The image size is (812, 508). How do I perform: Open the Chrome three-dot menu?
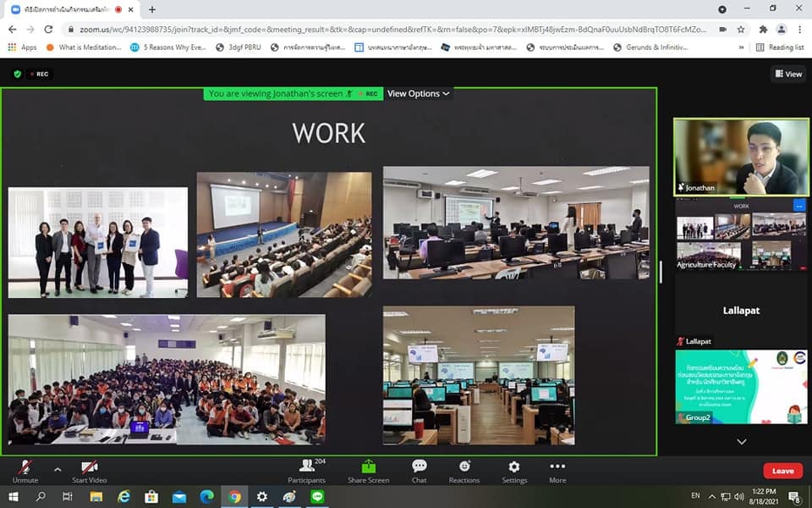(x=799, y=30)
